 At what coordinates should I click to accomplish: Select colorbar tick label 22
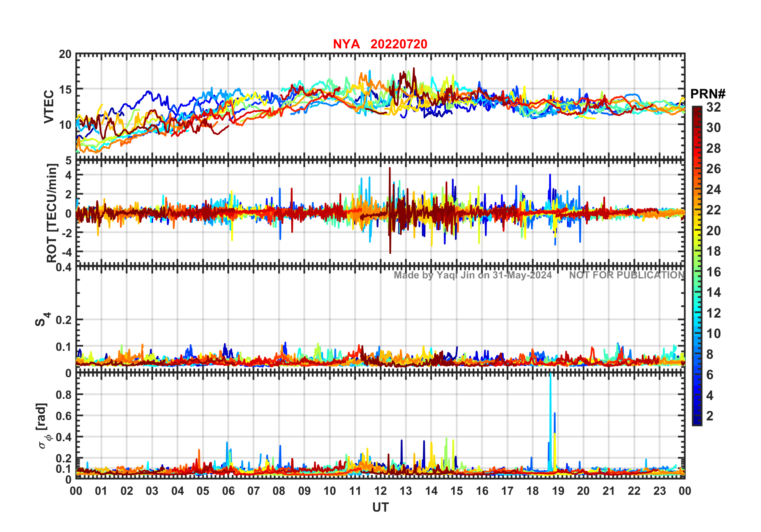713,210
